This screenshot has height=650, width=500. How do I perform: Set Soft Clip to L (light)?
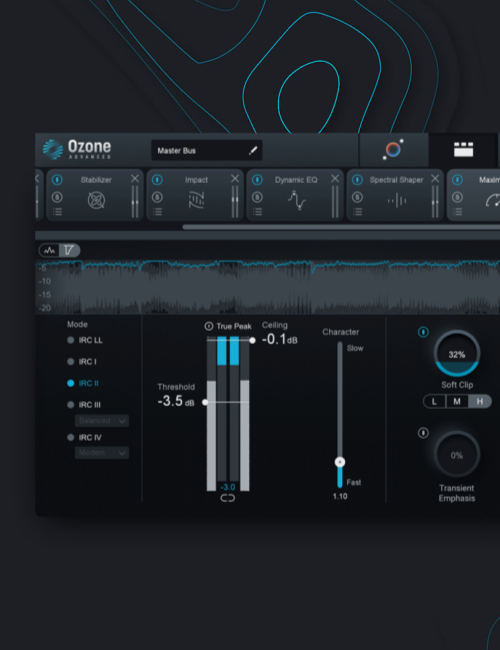click(x=434, y=401)
